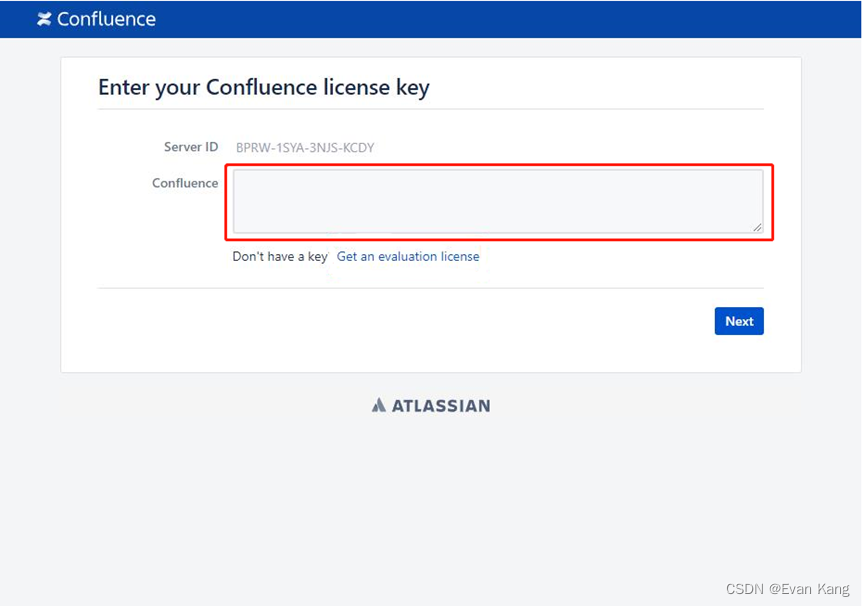Image resolution: width=865 pixels, height=606 pixels.
Task: Click the red-highlighted license input area
Action: [498, 200]
